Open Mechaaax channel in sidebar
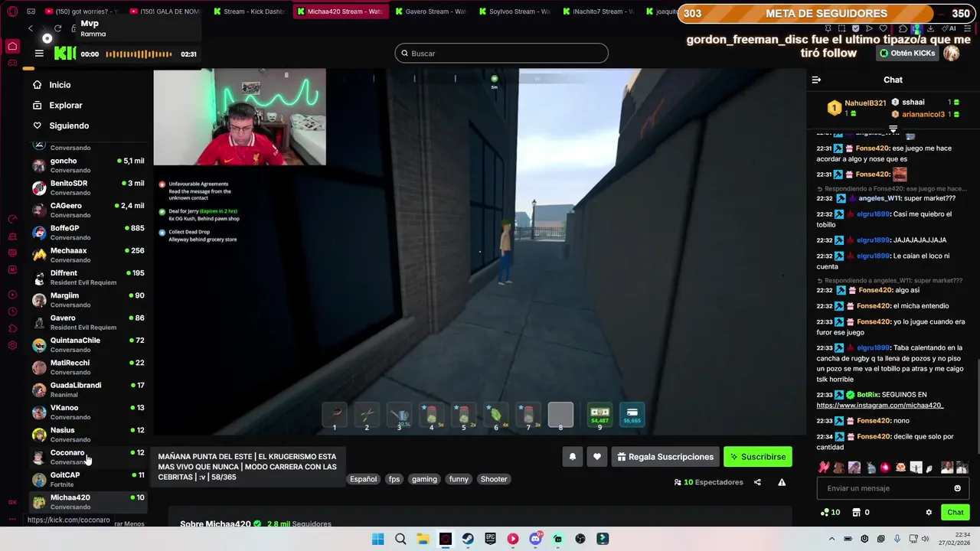 click(89, 255)
